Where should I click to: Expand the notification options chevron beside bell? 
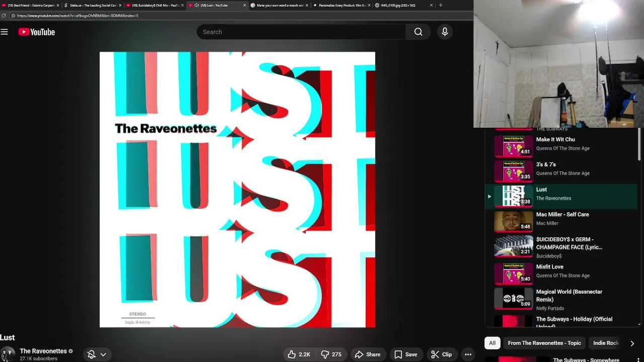[x=103, y=354]
